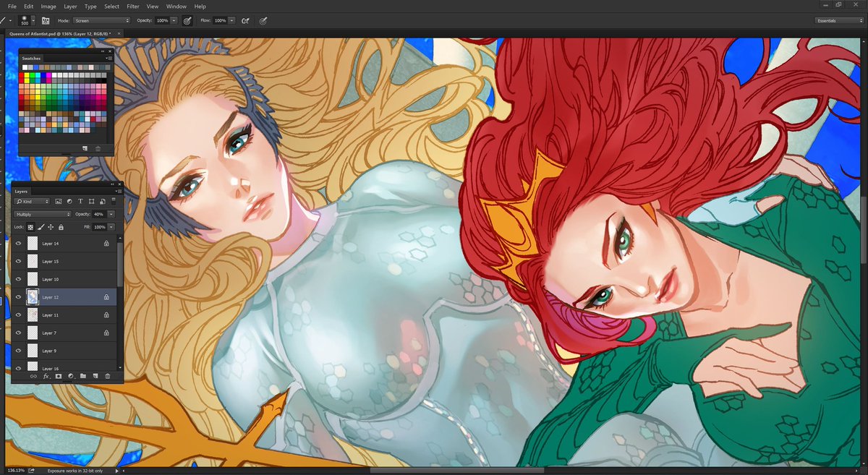Open the blend mode dropdown set to Multiply
Screen dimensions: 868x475
pyautogui.click(x=43, y=214)
